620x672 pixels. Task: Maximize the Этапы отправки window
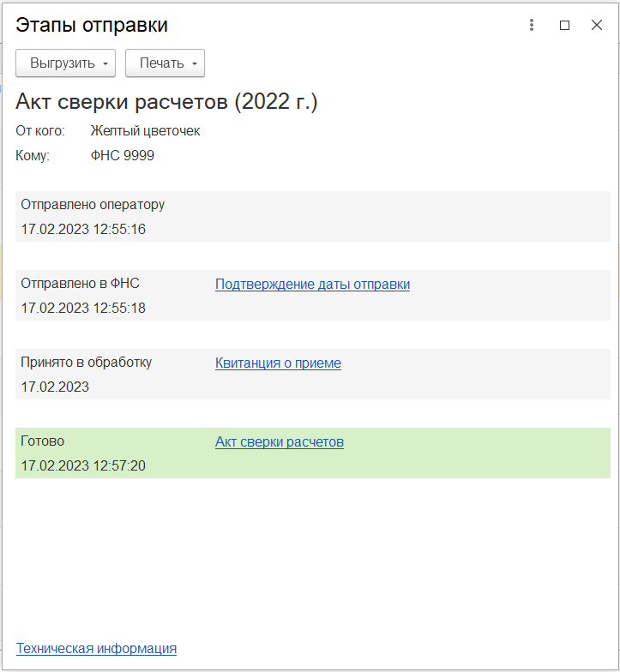pyautogui.click(x=564, y=26)
